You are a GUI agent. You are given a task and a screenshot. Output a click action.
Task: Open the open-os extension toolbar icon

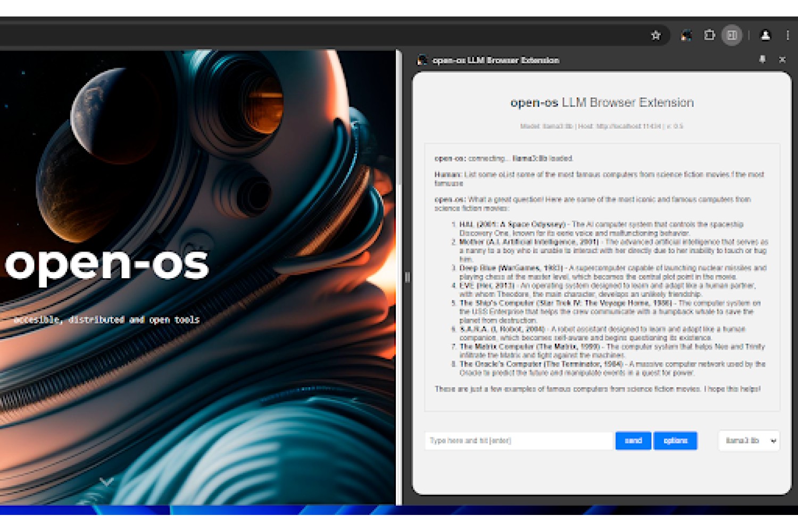point(686,36)
